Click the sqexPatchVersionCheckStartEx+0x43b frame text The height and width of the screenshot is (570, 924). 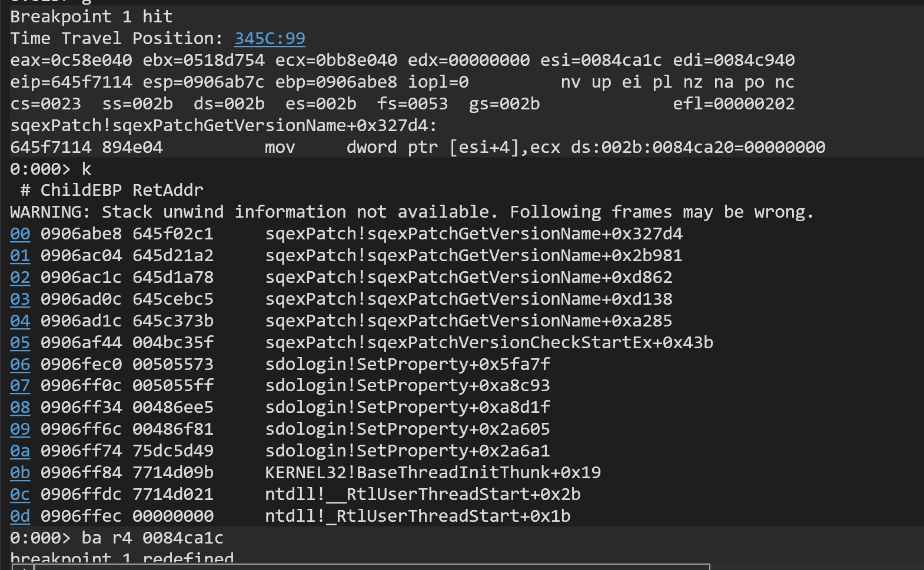tap(489, 343)
